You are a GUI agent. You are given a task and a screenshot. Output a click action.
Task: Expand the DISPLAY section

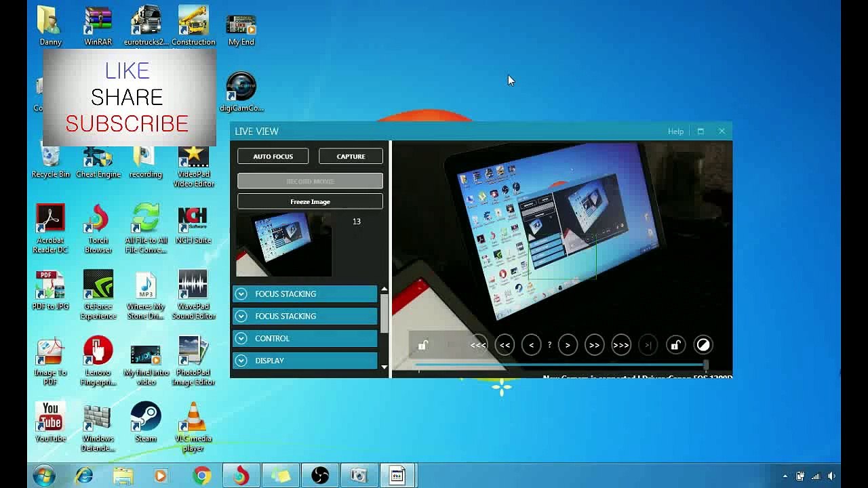[x=305, y=361]
